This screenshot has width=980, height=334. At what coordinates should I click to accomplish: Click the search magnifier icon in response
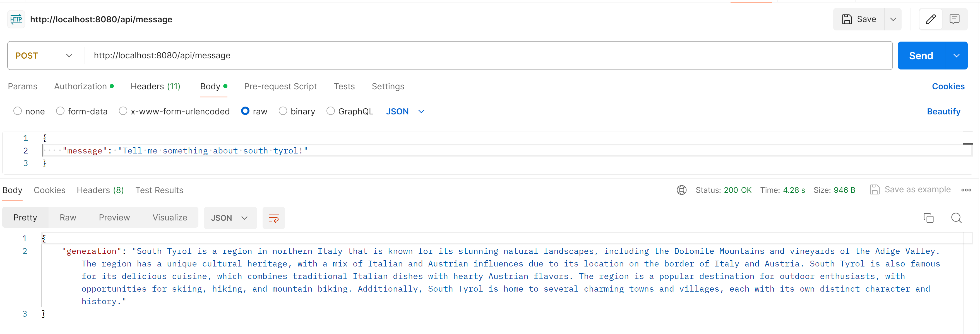click(956, 218)
